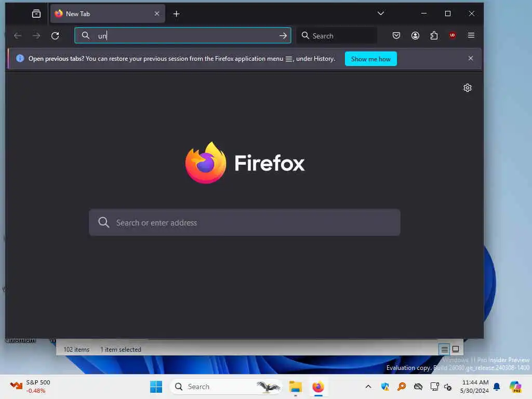The height and width of the screenshot is (399, 532).
Task: Open File Explorer from taskbar
Action: 295,387
